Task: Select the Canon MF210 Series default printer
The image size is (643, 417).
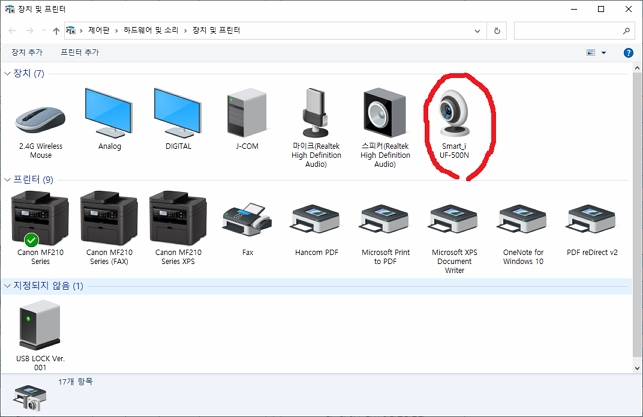Action: [40, 228]
